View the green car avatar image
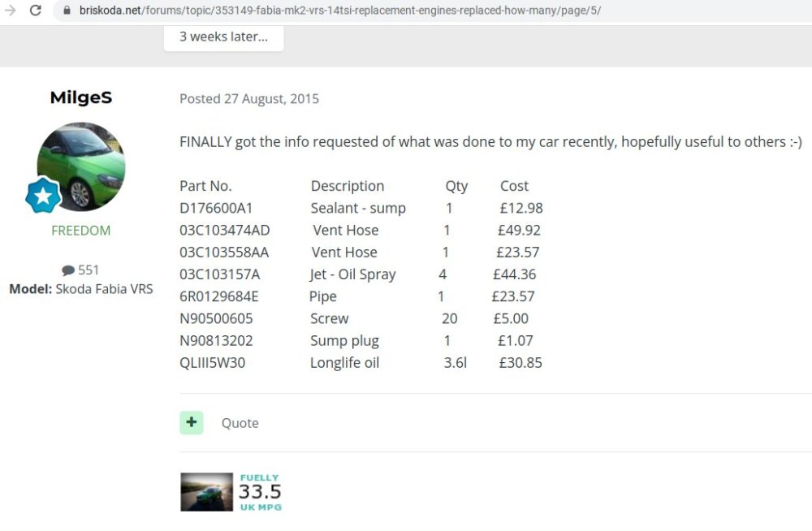 pos(80,166)
